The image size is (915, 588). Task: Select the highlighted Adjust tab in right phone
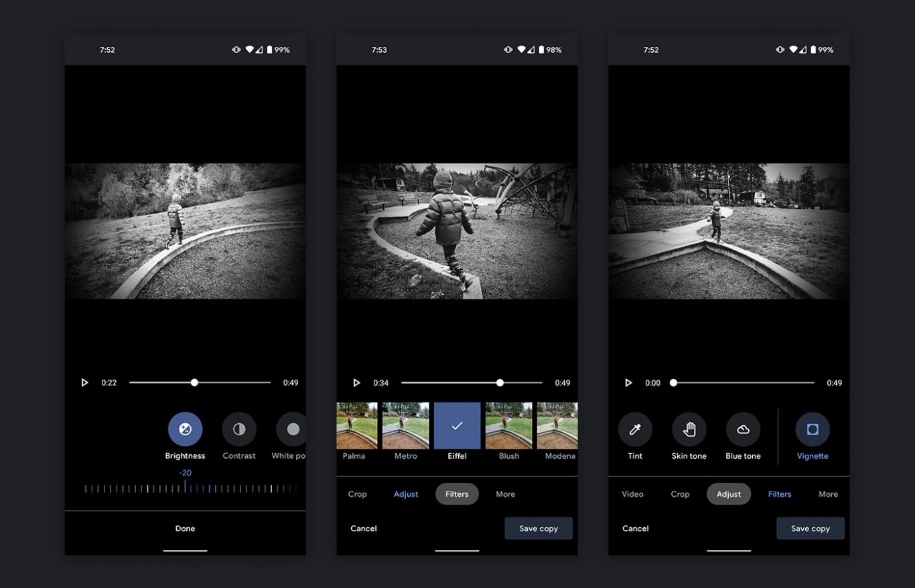(729, 494)
